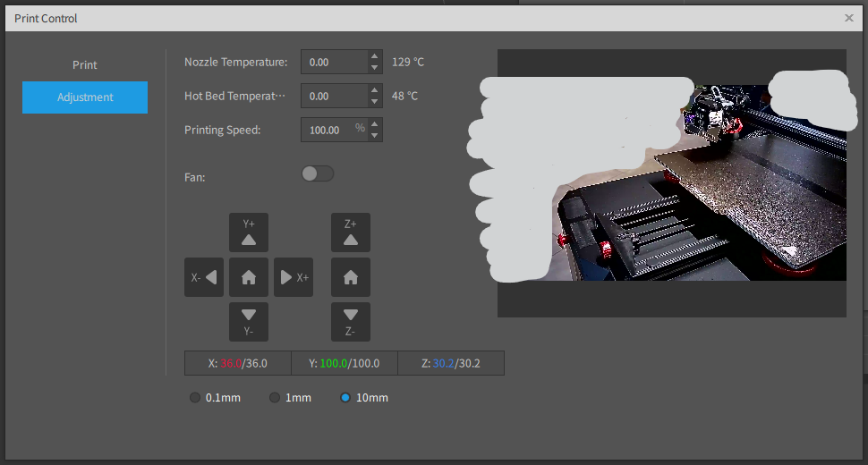
Task: Increase Nozzle Temperature with up arrow
Action: click(375, 56)
